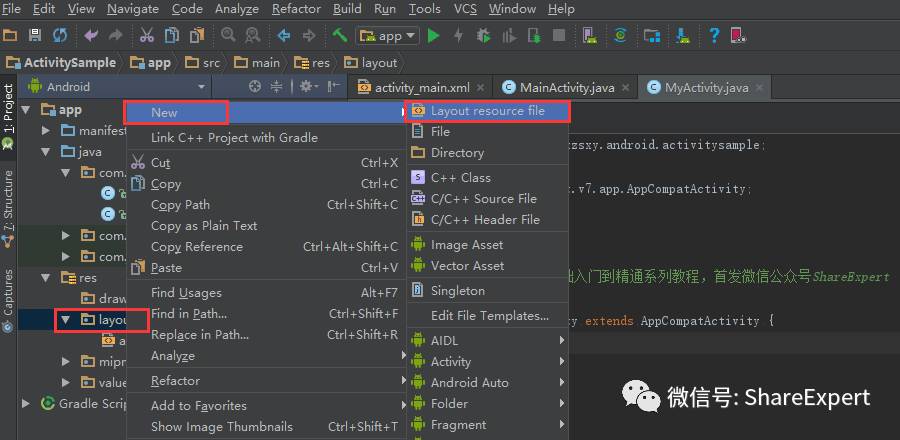This screenshot has width=900, height=440.
Task: Click the Synchronize arrows toolbar icon
Action: (x=60, y=36)
